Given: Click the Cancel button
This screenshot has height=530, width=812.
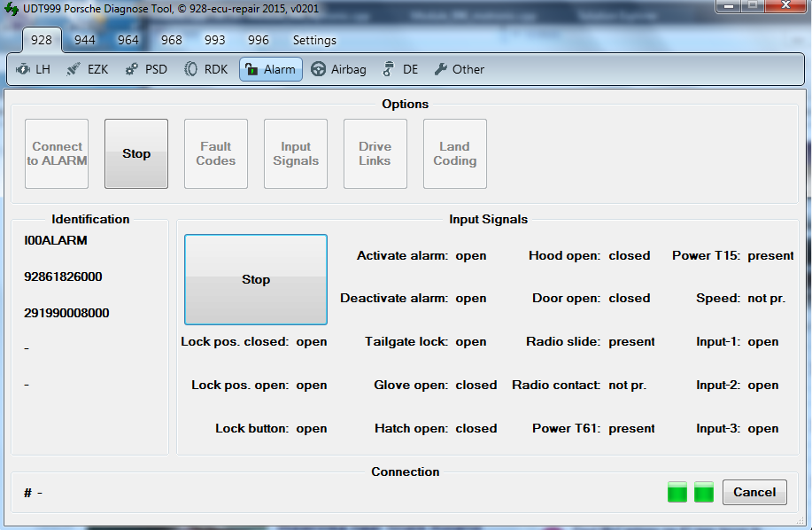Looking at the screenshot, I should pos(754,492).
